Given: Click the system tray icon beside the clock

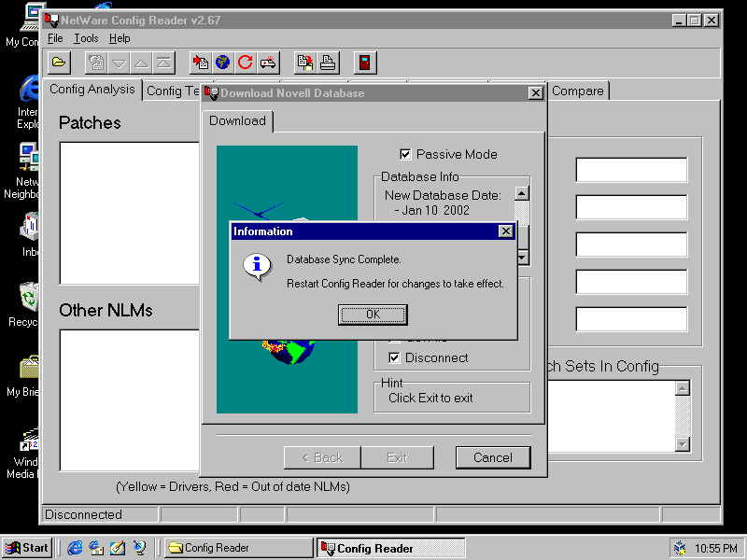Looking at the screenshot, I should point(681,548).
